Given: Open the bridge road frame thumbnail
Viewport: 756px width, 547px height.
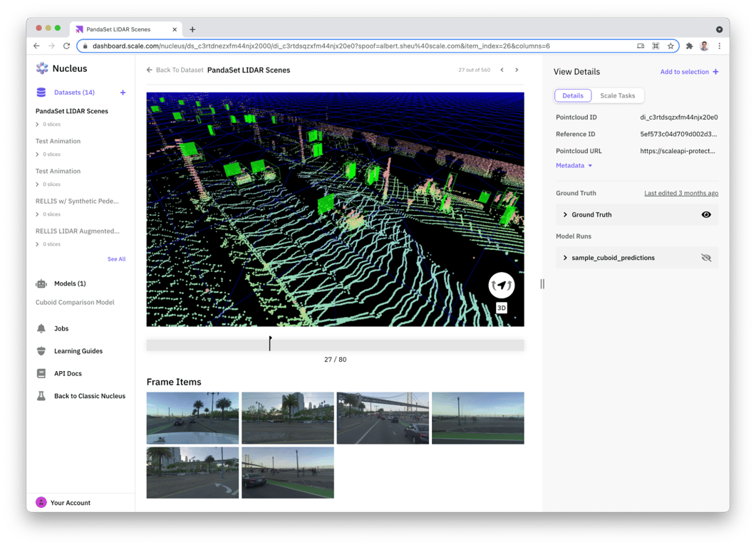Looking at the screenshot, I should click(383, 418).
